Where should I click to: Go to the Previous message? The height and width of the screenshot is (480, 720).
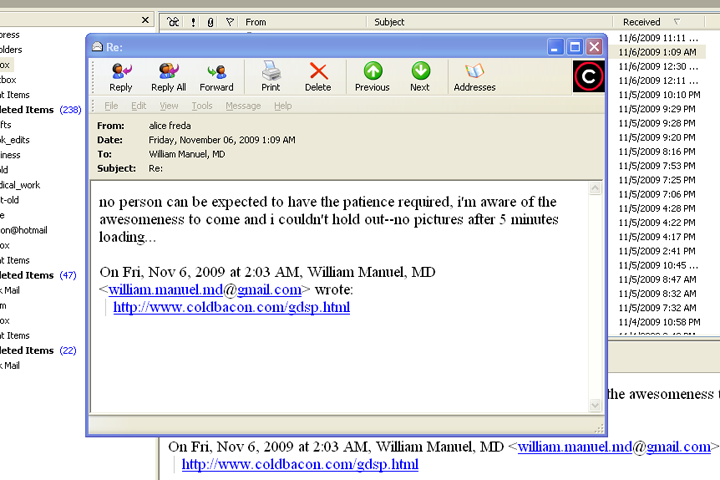[372, 77]
